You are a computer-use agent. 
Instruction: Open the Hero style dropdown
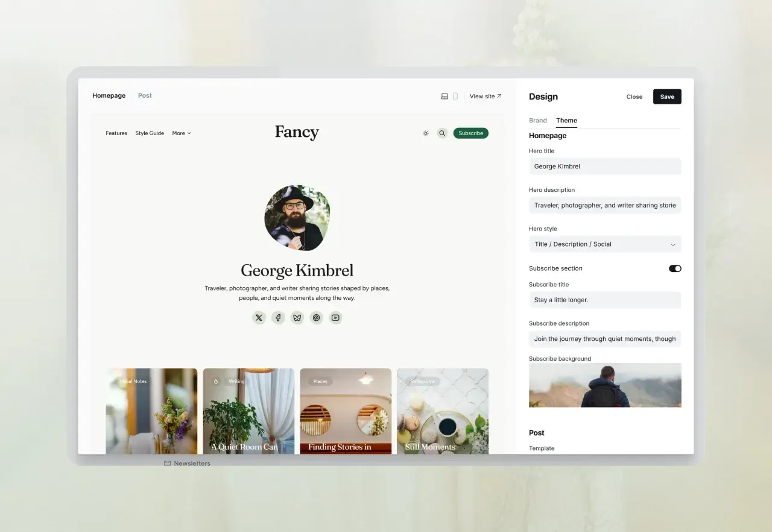604,244
